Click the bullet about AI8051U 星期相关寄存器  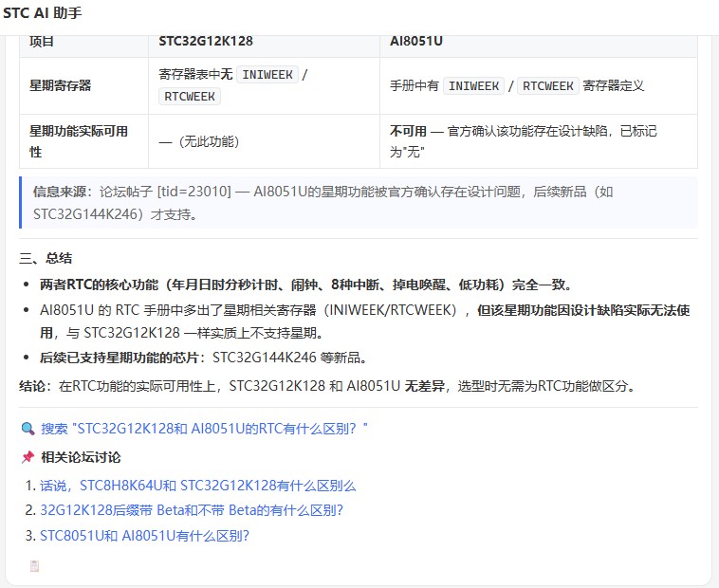pos(365,322)
